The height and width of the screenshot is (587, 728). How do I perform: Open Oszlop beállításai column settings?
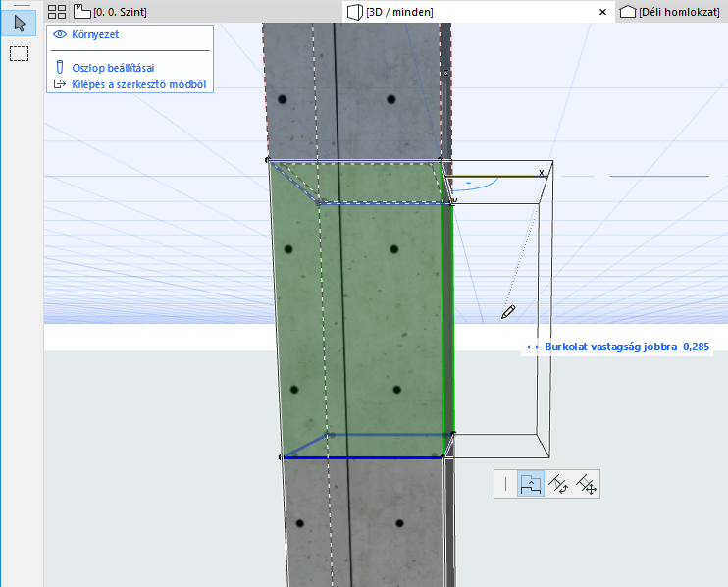click(x=113, y=68)
